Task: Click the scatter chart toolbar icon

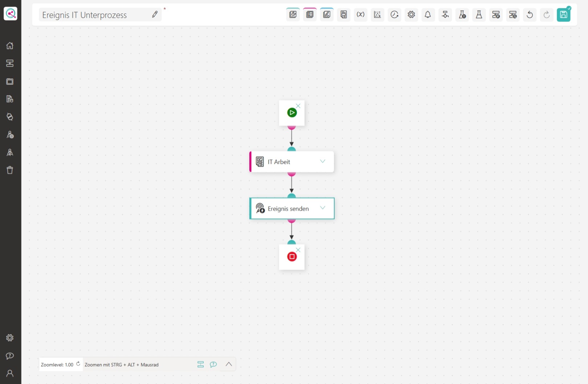Action: pyautogui.click(x=377, y=15)
